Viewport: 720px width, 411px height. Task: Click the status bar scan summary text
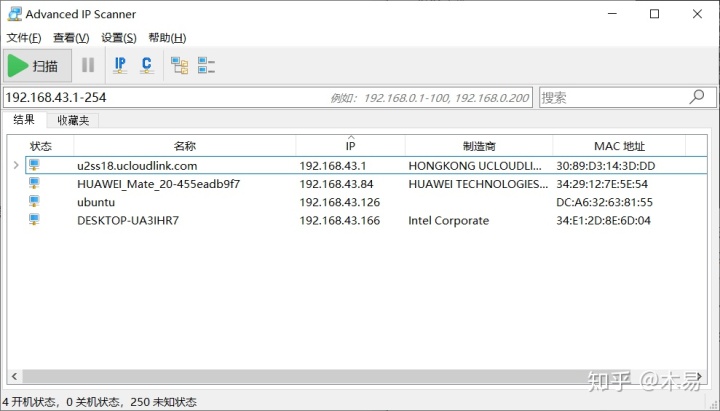point(99,402)
